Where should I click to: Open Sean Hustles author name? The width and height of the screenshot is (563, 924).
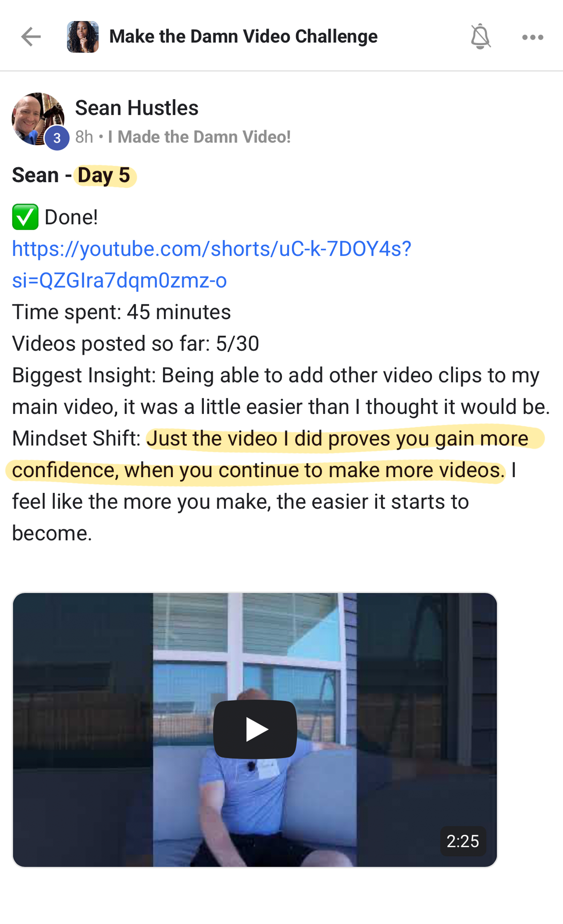coord(136,108)
